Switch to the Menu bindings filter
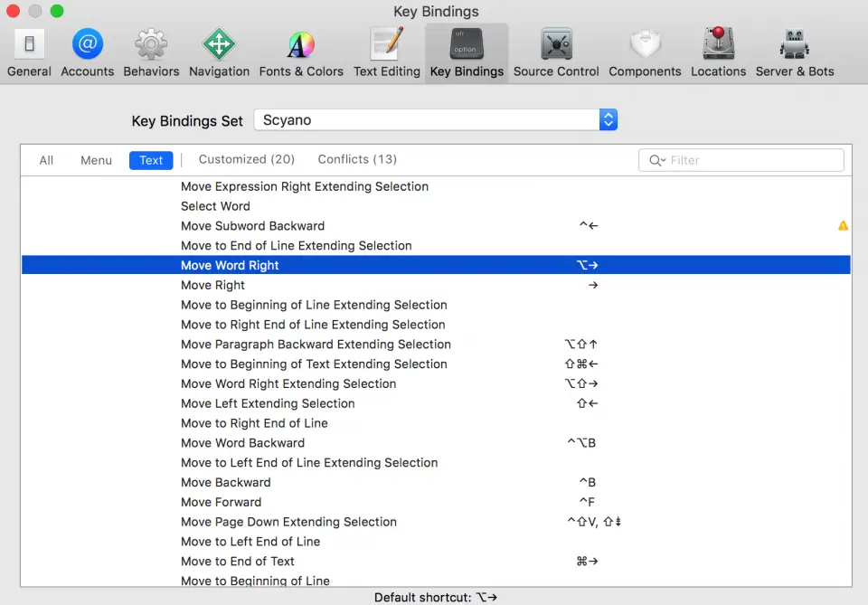868x605 pixels. coord(97,160)
